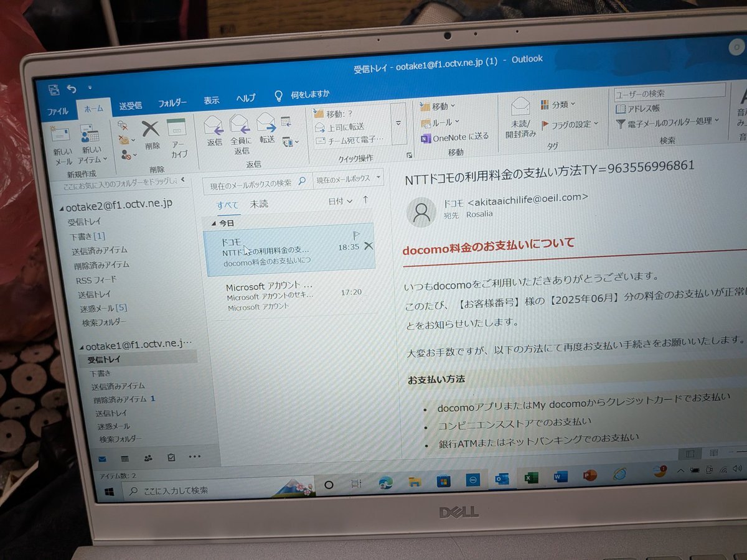747x560 pixels.
Task: Select RSS フィード folder
Action: (x=96, y=280)
